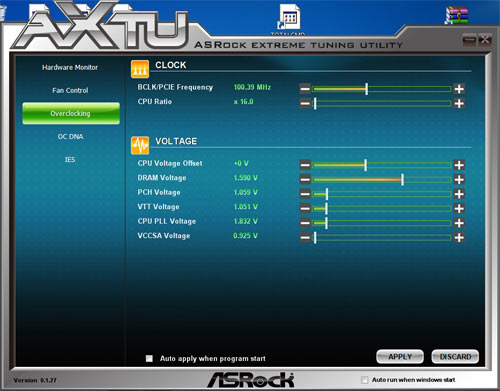Viewport: 500px width, 391px height.
Task: Lower CPU Voltage Offset using minus
Action: pyautogui.click(x=305, y=165)
